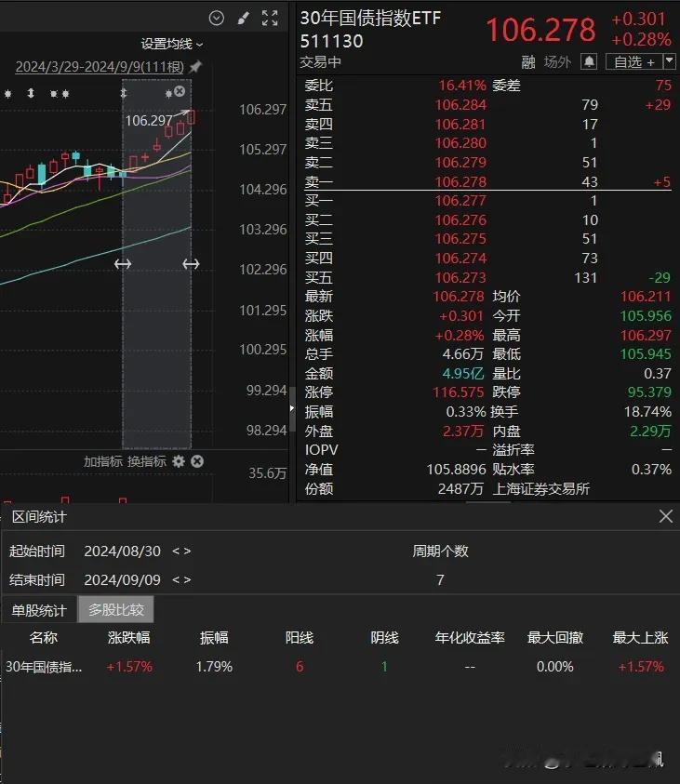
Task: Click the 结束时间 date 2024/09/09
Action: pyautogui.click(x=123, y=580)
